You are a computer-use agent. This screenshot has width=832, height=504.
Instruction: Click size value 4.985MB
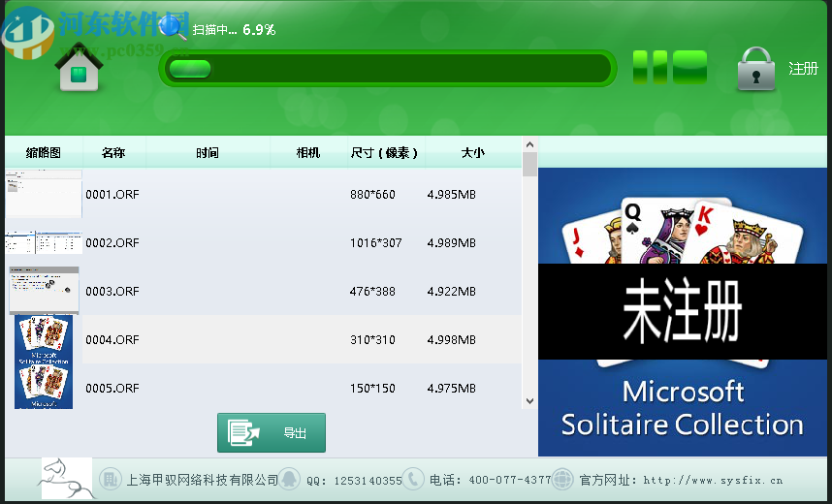[x=452, y=195]
